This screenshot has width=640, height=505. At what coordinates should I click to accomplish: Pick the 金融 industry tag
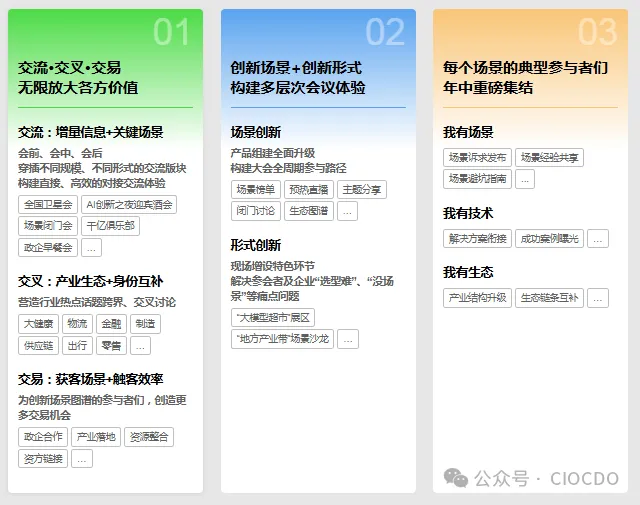point(110,324)
